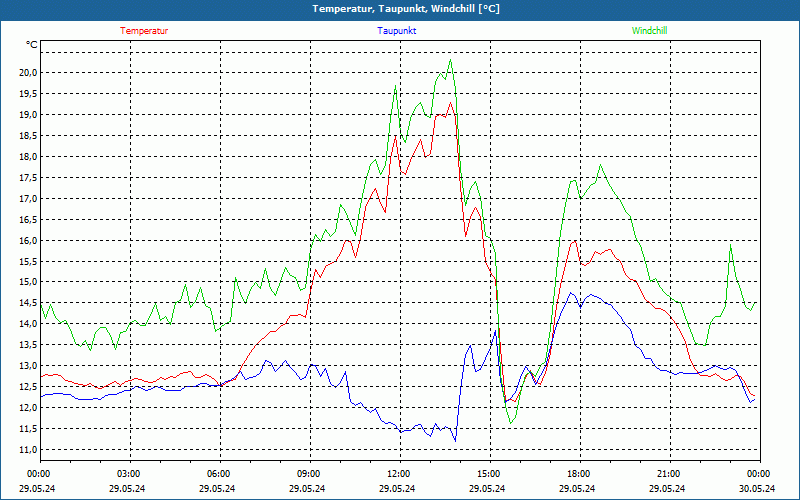
Task: Select the 03:00 time axis marker
Action: pyautogui.click(x=129, y=474)
